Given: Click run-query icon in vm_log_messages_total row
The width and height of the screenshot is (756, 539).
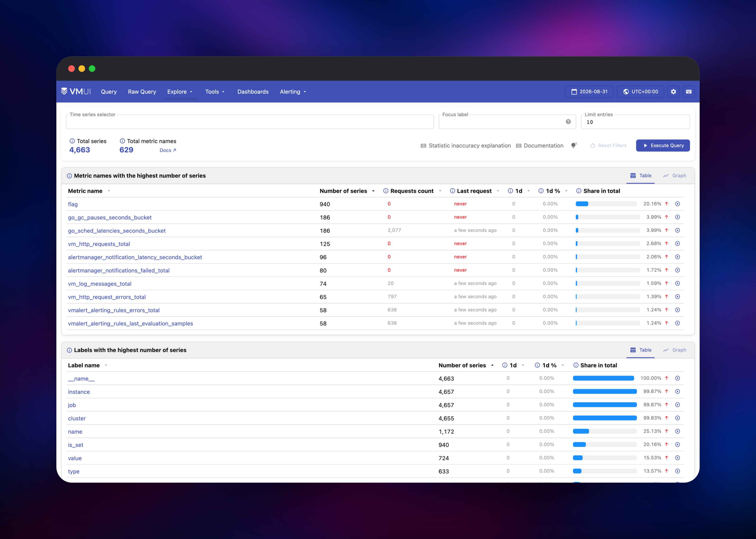Looking at the screenshot, I should 677,283.
